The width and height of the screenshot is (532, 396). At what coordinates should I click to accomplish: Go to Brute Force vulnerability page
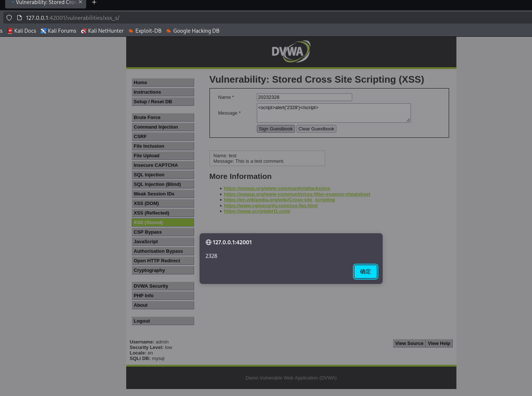[x=163, y=117]
